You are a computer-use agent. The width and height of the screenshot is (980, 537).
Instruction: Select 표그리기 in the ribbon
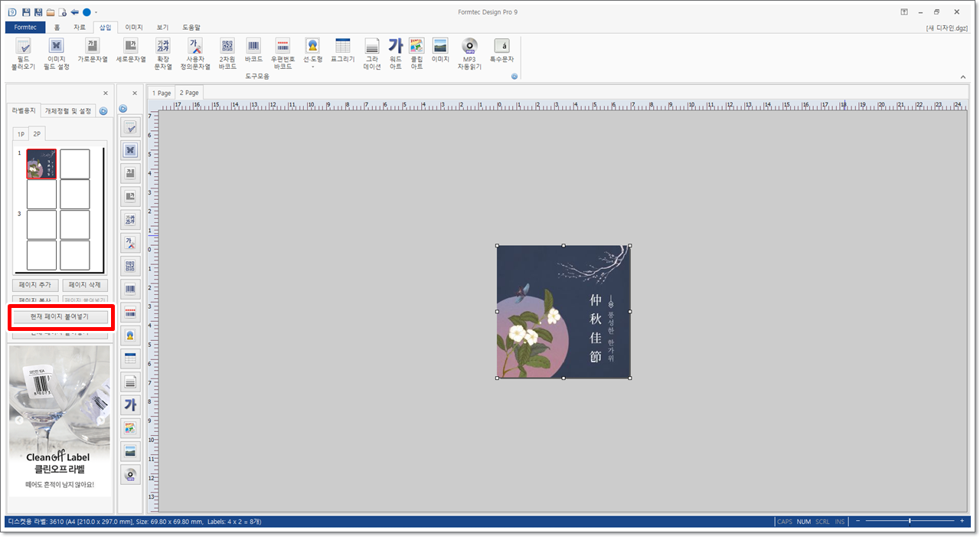[x=343, y=51]
